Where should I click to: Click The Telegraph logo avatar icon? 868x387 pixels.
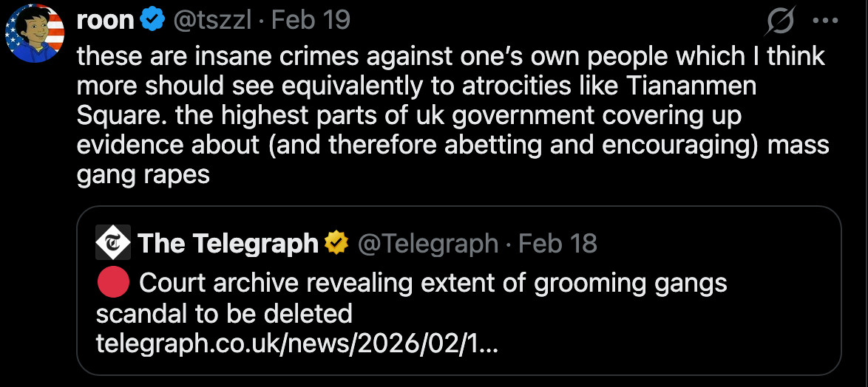[x=113, y=242]
